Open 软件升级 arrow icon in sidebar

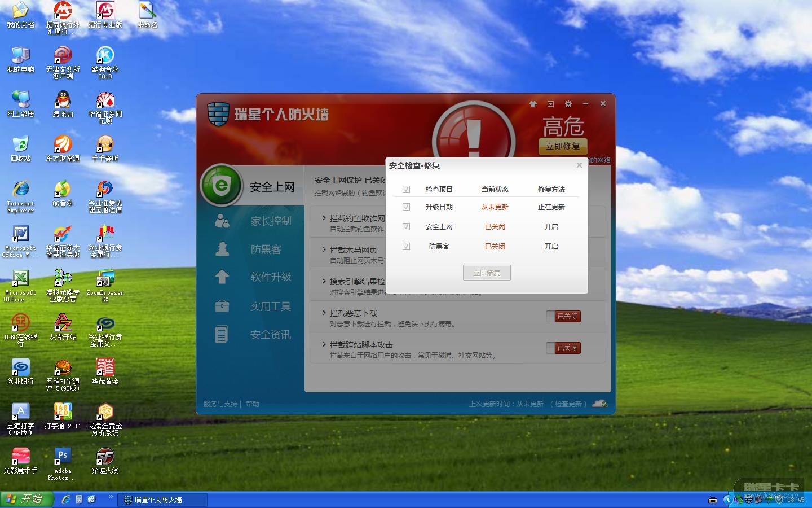point(222,277)
